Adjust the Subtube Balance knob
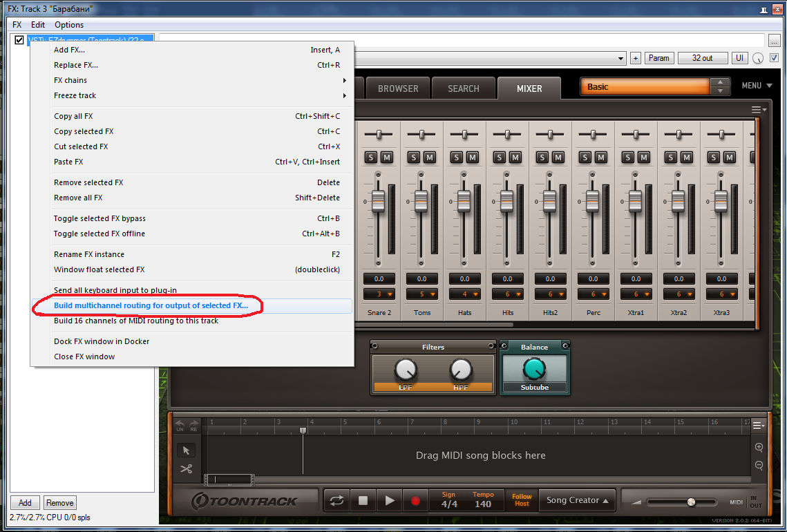This screenshot has width=787, height=532. 535,369
